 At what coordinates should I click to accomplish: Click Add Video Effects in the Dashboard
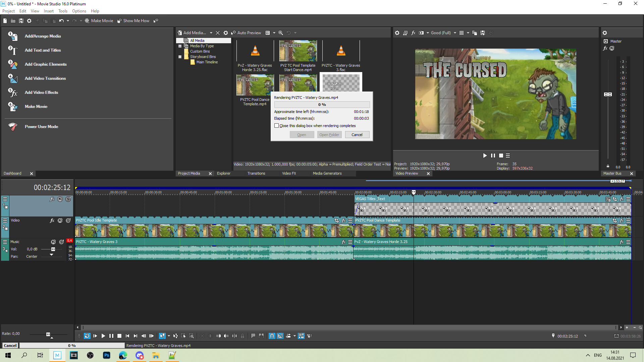(41, 93)
